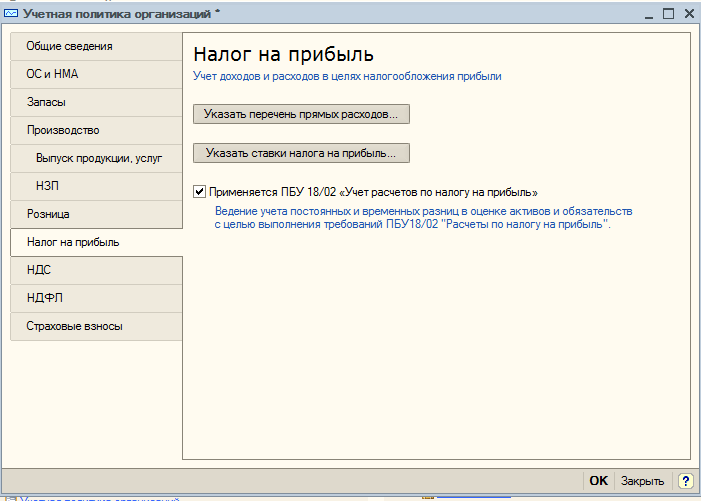Switch to ОС и НМА tab
The width and height of the screenshot is (701, 501).
pos(96,74)
